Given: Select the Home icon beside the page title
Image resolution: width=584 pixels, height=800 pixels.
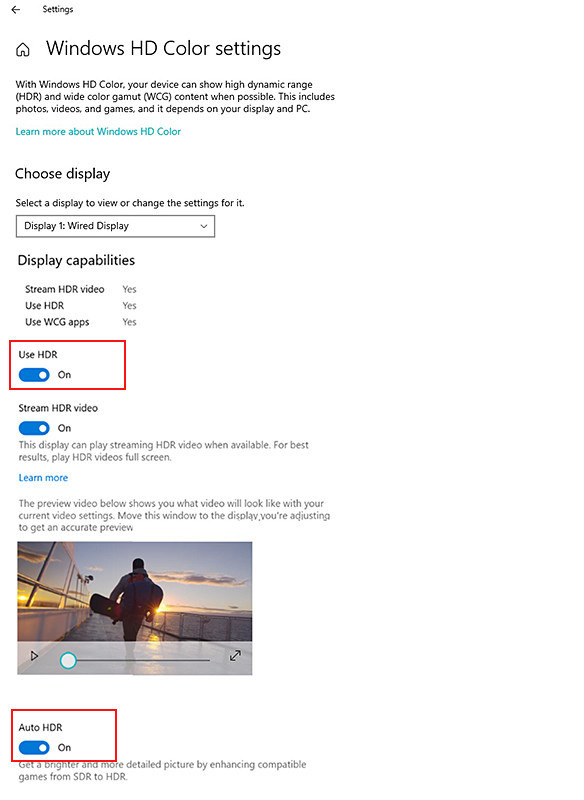Looking at the screenshot, I should 22,48.
